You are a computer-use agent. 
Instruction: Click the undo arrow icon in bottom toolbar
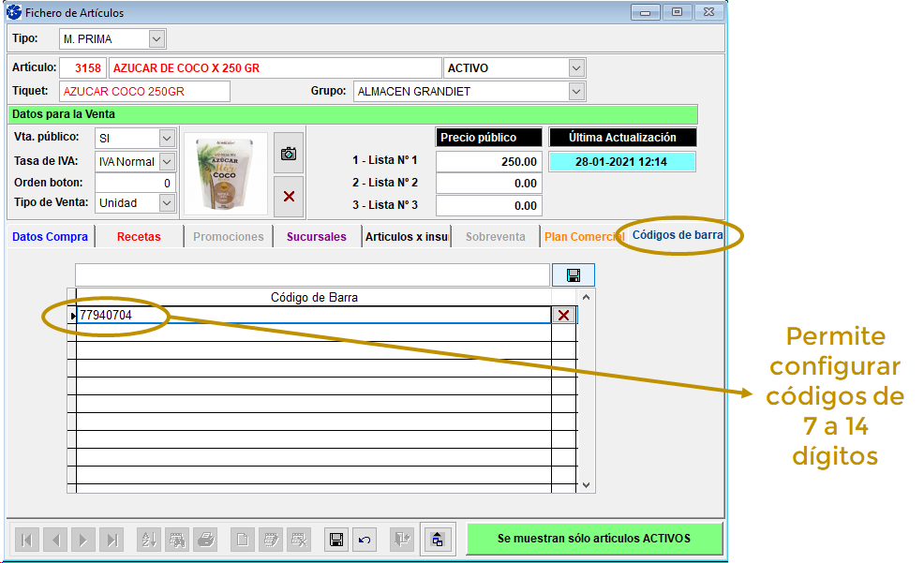coord(365,540)
